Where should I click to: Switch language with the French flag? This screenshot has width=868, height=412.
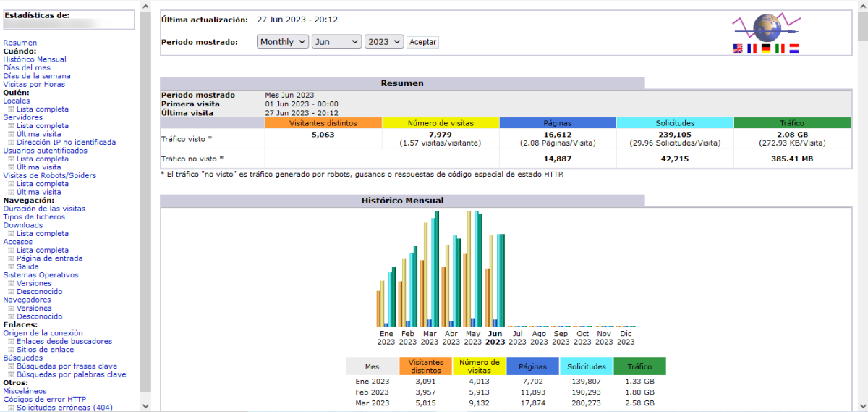752,49
